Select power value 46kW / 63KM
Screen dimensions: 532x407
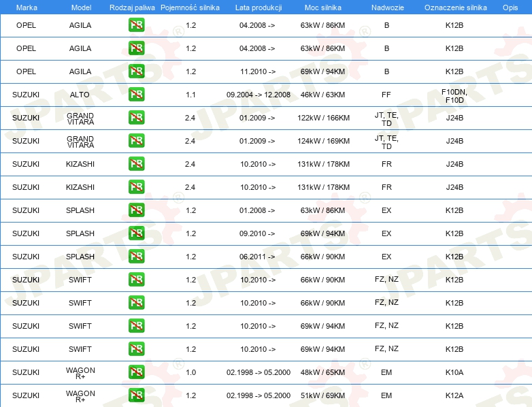[x=322, y=95]
